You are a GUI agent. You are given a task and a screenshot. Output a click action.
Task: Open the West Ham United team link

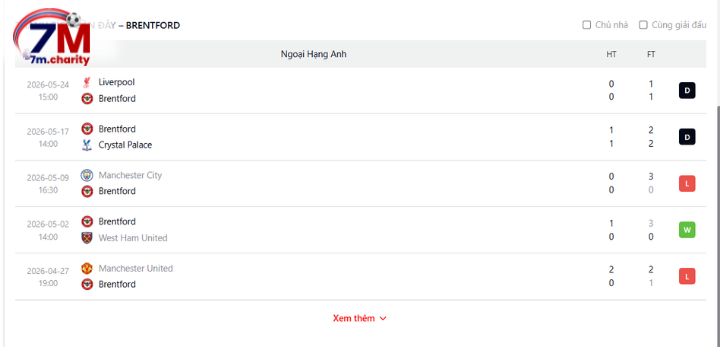[133, 238]
